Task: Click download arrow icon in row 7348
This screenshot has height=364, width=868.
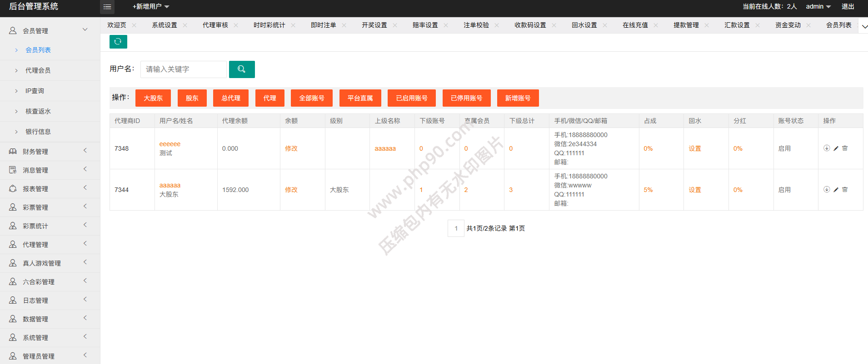Action: [827, 148]
